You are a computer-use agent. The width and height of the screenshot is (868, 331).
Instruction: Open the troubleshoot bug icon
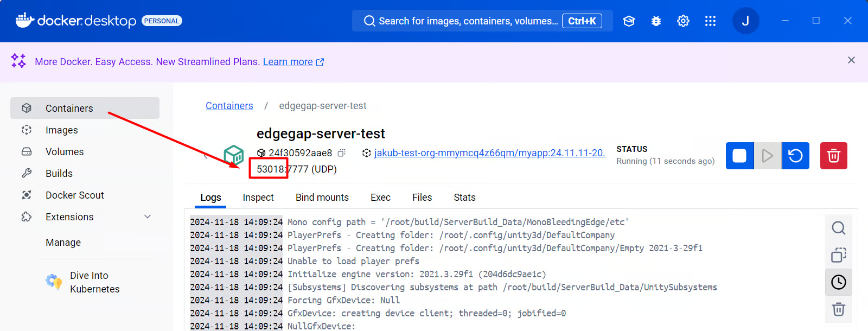(x=656, y=21)
